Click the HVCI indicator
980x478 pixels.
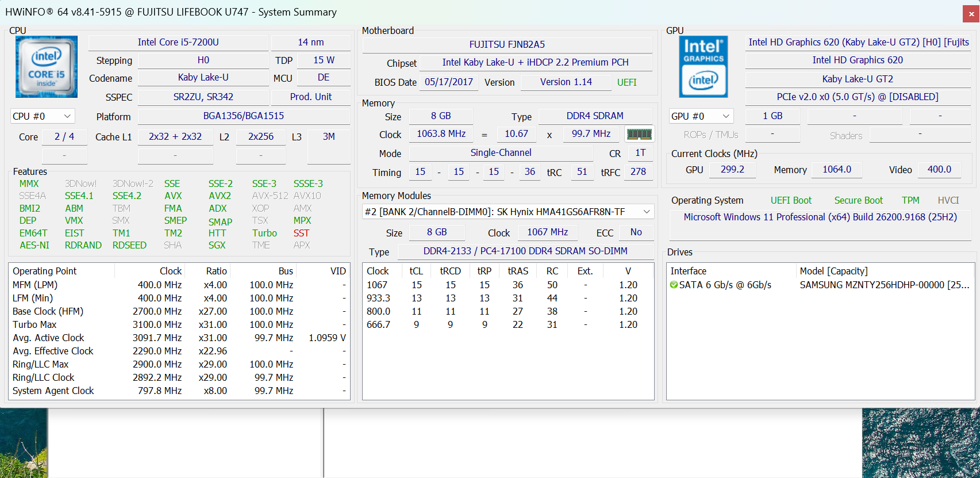(x=948, y=200)
